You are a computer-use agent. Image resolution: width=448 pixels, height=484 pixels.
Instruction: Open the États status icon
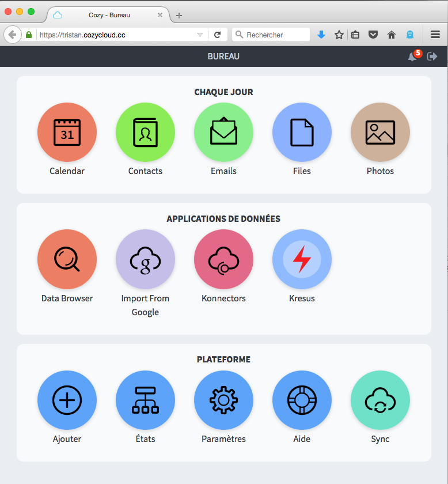click(x=145, y=400)
